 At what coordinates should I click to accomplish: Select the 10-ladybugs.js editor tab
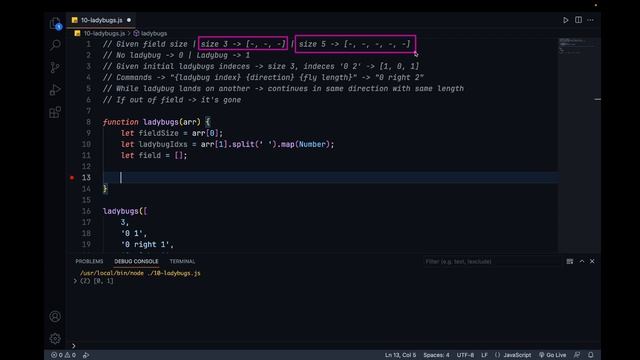(x=101, y=20)
